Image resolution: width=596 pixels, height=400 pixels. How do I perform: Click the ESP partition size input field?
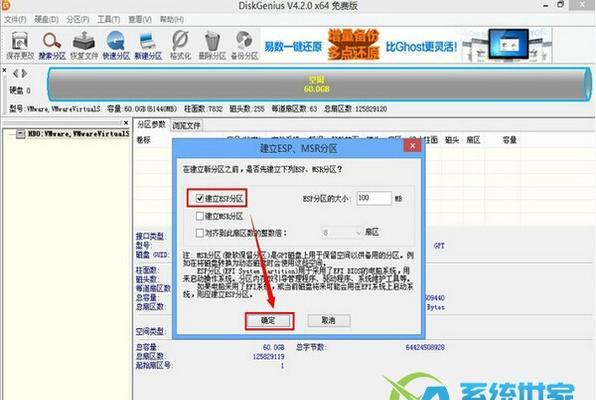tap(374, 198)
